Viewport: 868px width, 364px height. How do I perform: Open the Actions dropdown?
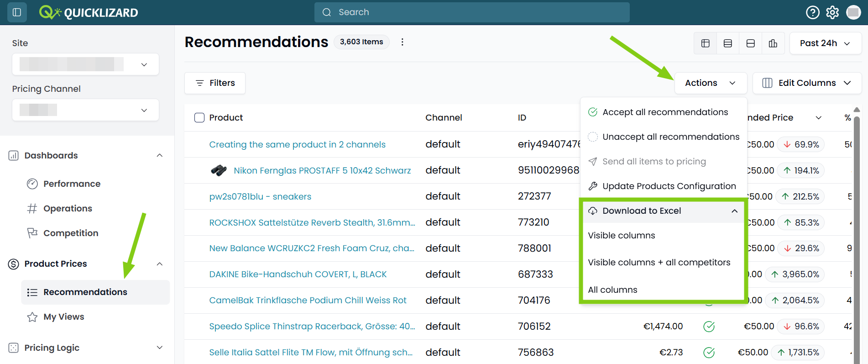pyautogui.click(x=711, y=83)
